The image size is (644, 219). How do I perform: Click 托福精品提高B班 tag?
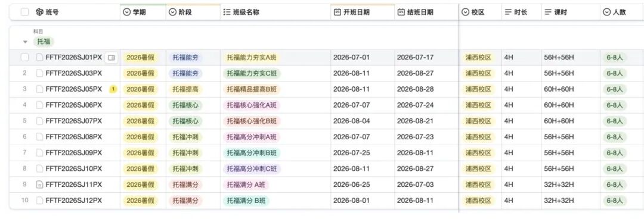point(252,89)
